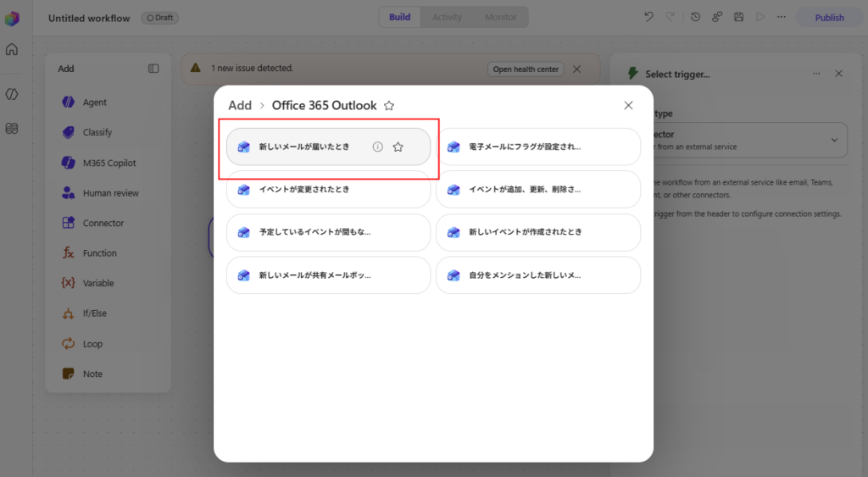Publish the workflow
The image size is (868, 477).
coord(829,18)
